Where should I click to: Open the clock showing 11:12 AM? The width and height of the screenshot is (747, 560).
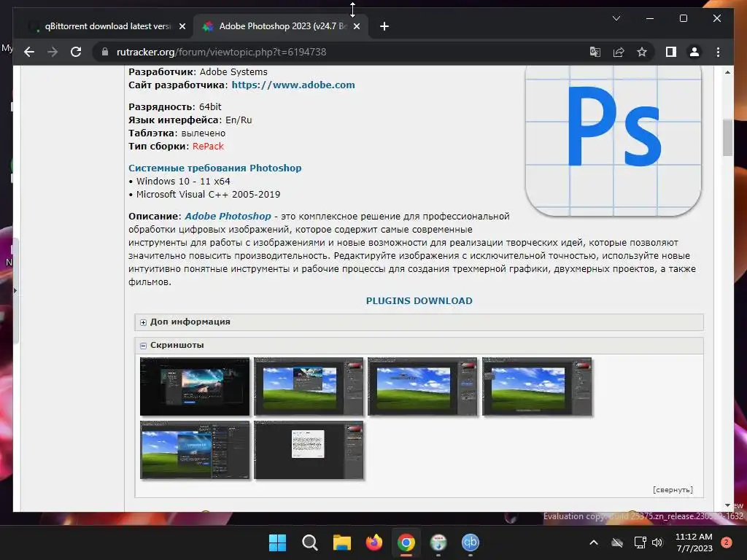tap(694, 542)
